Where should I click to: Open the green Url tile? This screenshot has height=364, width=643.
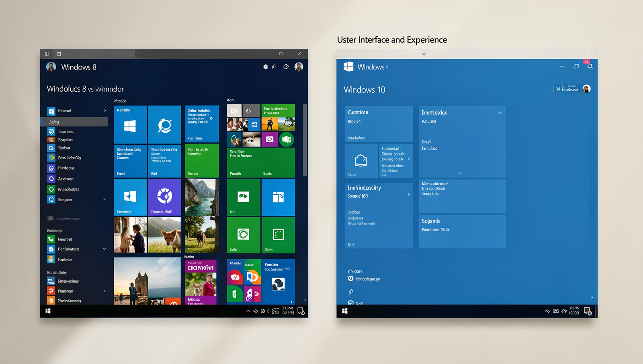244,197
